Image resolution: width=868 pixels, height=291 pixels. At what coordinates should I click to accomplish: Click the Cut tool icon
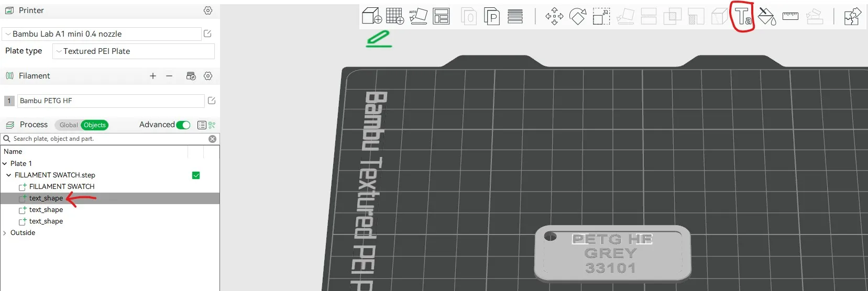[x=649, y=16]
